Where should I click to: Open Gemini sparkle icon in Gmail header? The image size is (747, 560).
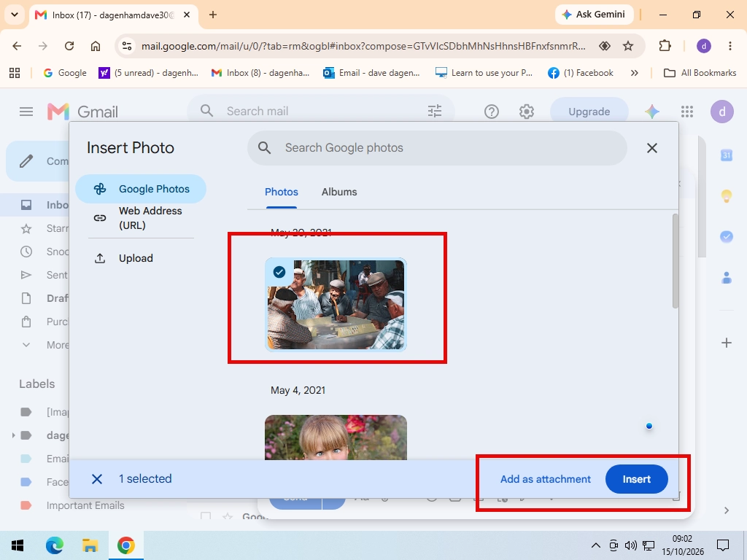(651, 112)
